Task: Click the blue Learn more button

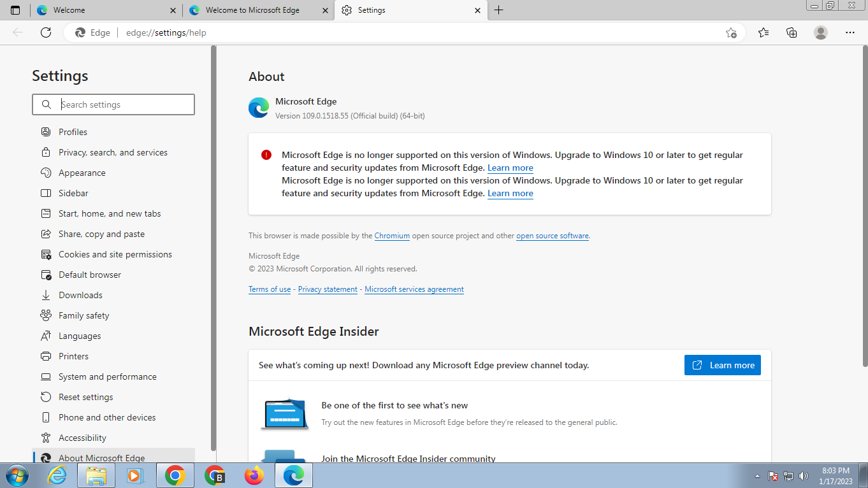Action: click(x=723, y=365)
